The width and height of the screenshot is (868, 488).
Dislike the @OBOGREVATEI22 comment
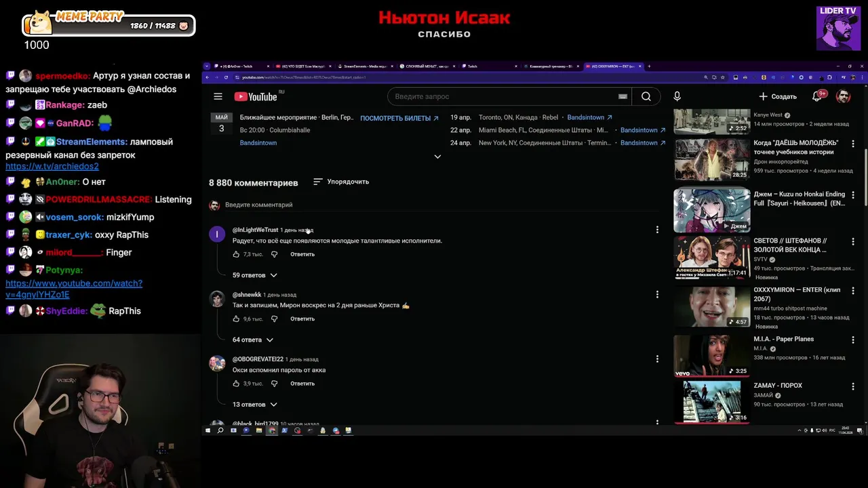274,384
